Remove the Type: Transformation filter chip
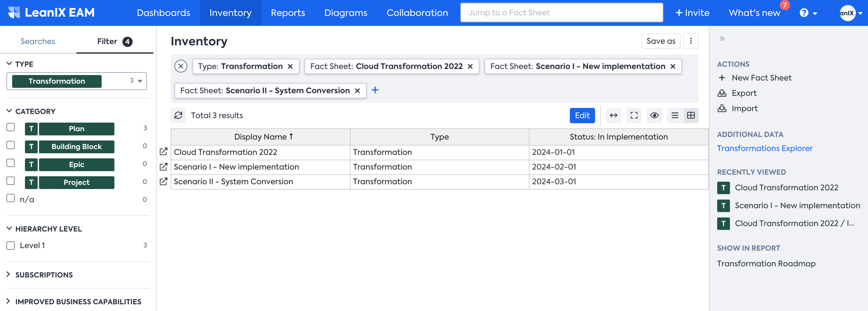868x311 pixels. (290, 67)
